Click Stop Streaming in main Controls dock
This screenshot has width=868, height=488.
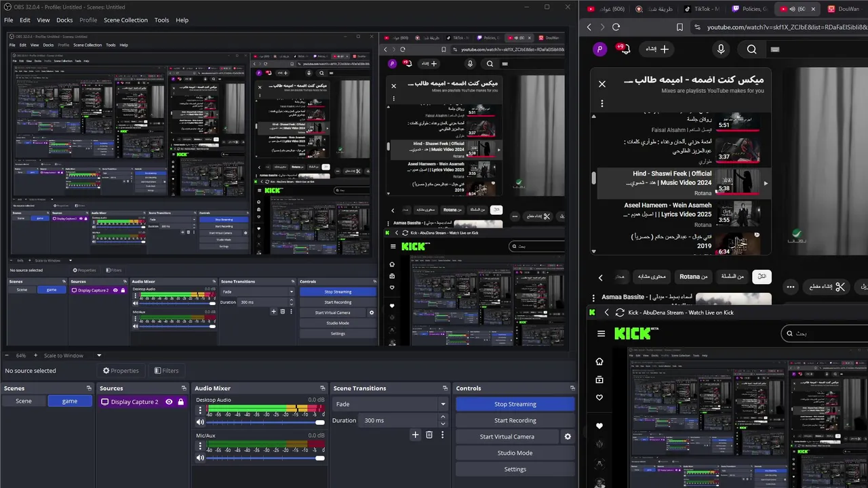pos(515,404)
